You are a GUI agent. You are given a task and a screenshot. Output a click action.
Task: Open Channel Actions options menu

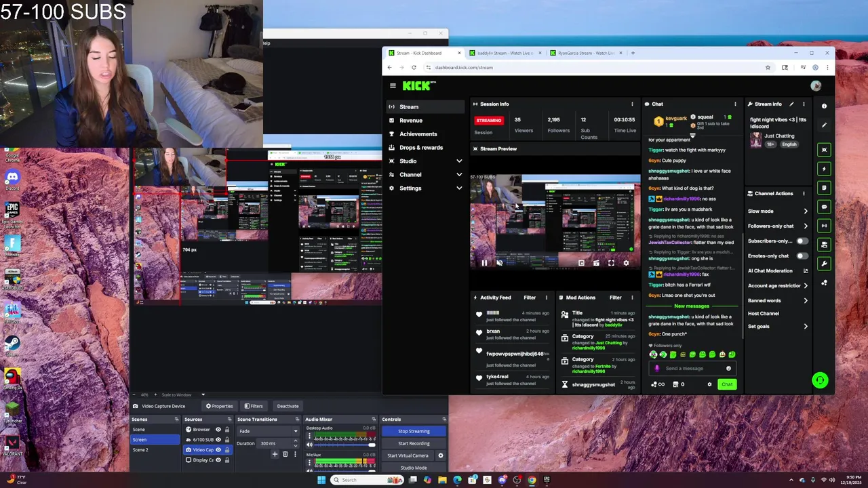(804, 193)
